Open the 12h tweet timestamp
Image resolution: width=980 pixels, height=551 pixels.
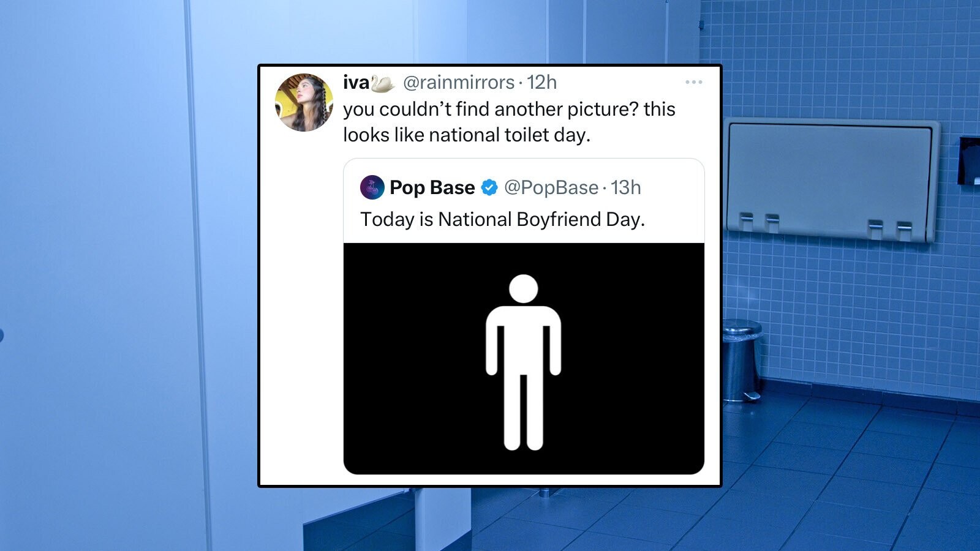click(x=541, y=82)
